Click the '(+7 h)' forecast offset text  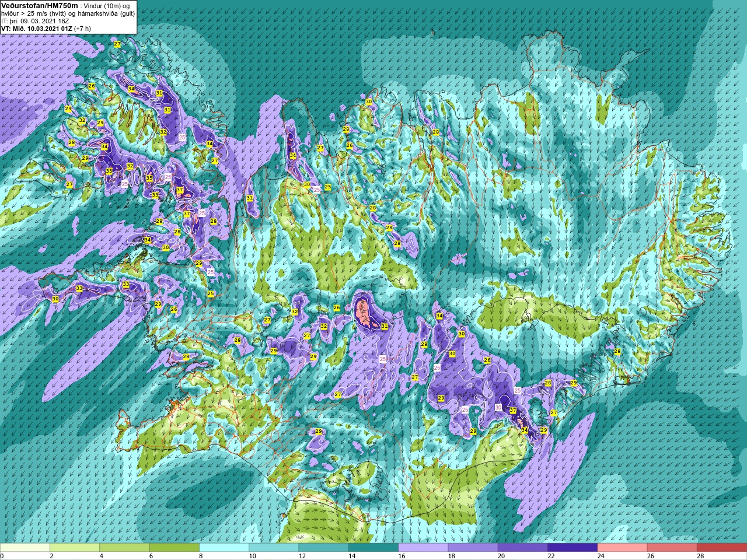click(x=82, y=29)
